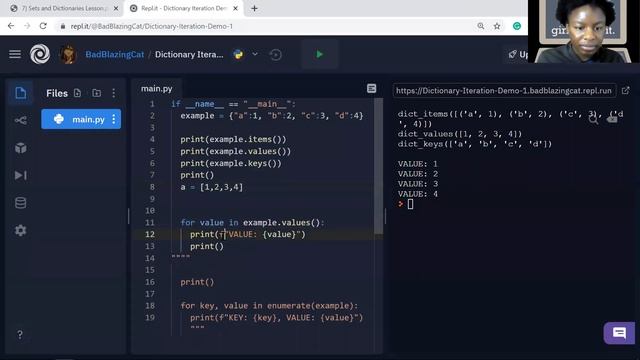Select main.py in the file tree
Image resolution: width=640 pixels, height=360 pixels.
tap(81, 119)
